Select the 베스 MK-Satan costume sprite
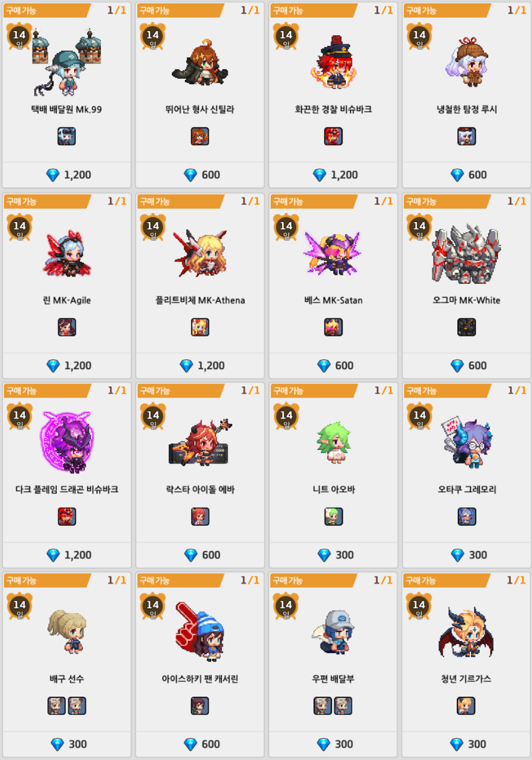Viewport: 532px width, 760px height. (332, 253)
